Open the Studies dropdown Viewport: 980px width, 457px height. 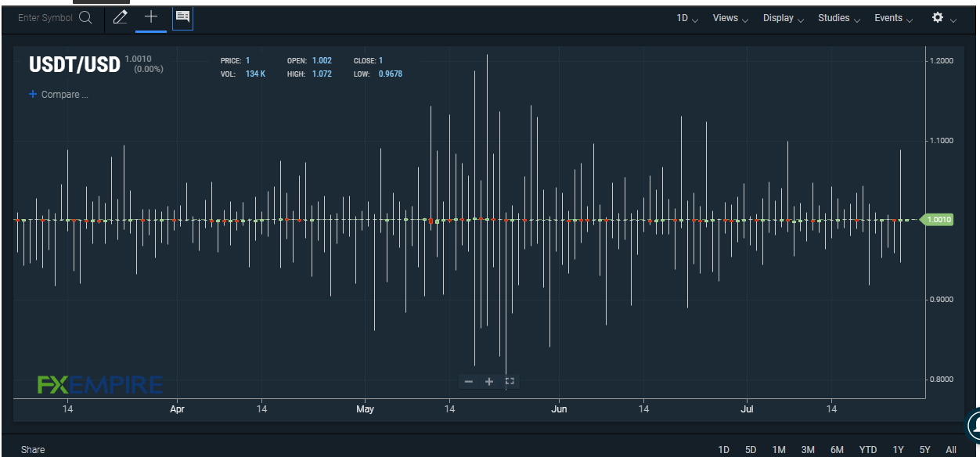(x=839, y=18)
